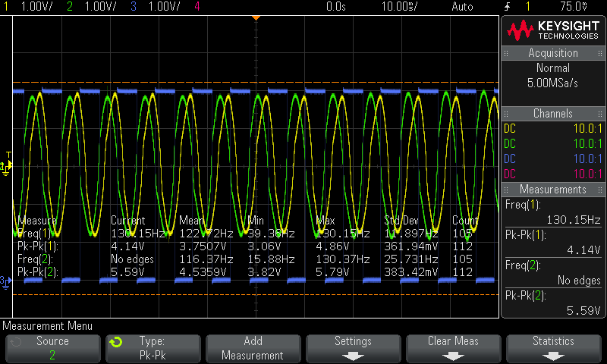Screen dimensions: 607x364
Task: Click the yellow DC channel 1 coupling row
Action: tap(553, 128)
